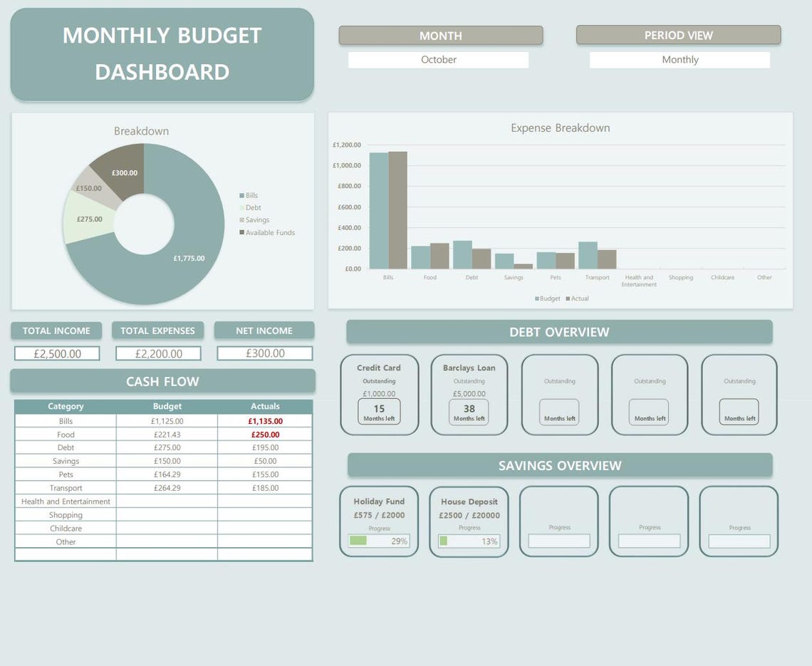
Task: Click the Holiday Fund progress bar showing 29%
Action: pos(378,541)
